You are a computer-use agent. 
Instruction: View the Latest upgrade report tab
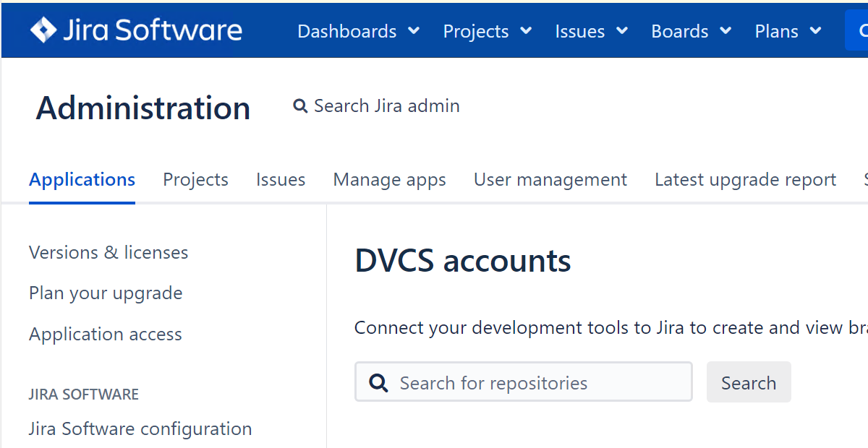click(x=745, y=179)
